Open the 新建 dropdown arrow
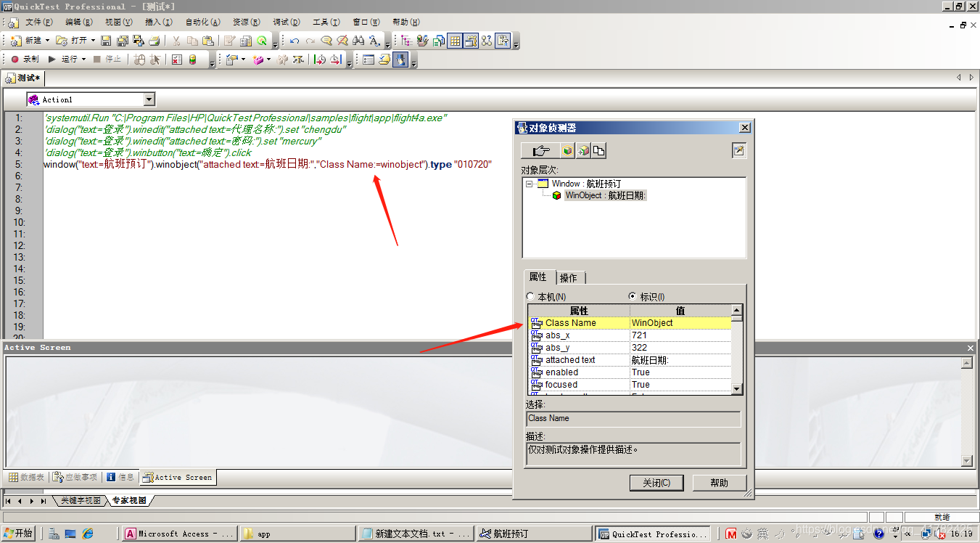 click(x=48, y=41)
